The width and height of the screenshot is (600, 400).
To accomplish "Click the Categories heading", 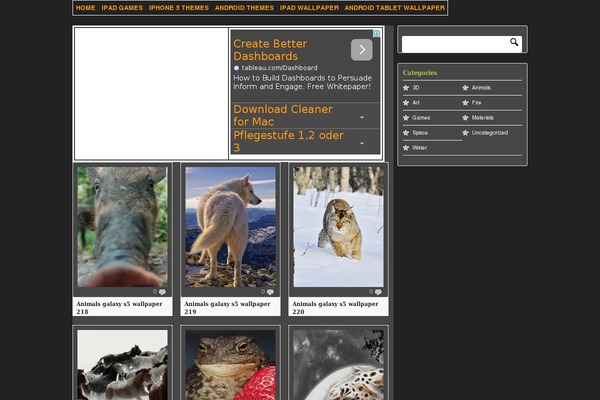I will [x=420, y=73].
